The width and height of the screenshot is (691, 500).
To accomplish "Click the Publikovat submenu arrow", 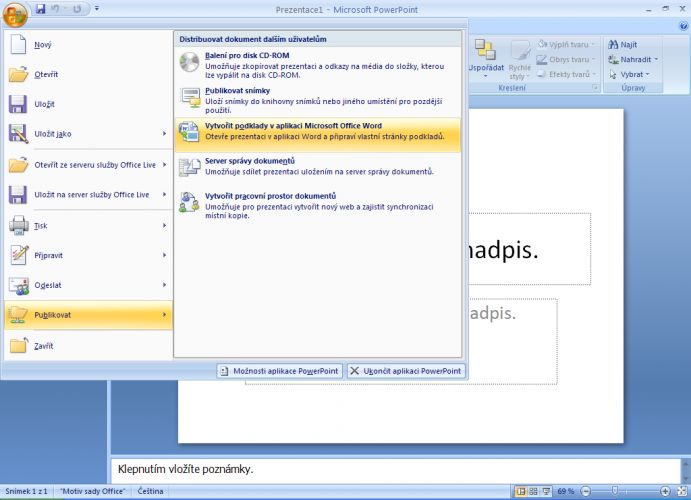I will (x=164, y=315).
